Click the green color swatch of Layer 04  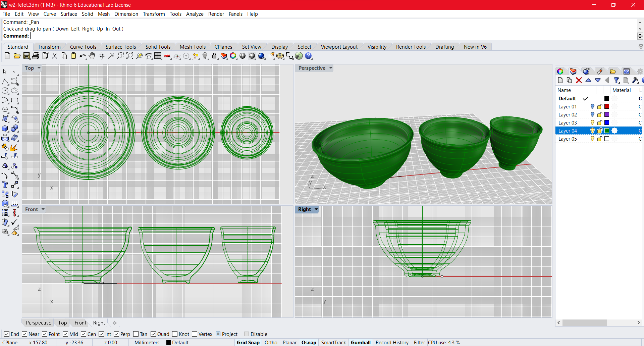(607, 131)
